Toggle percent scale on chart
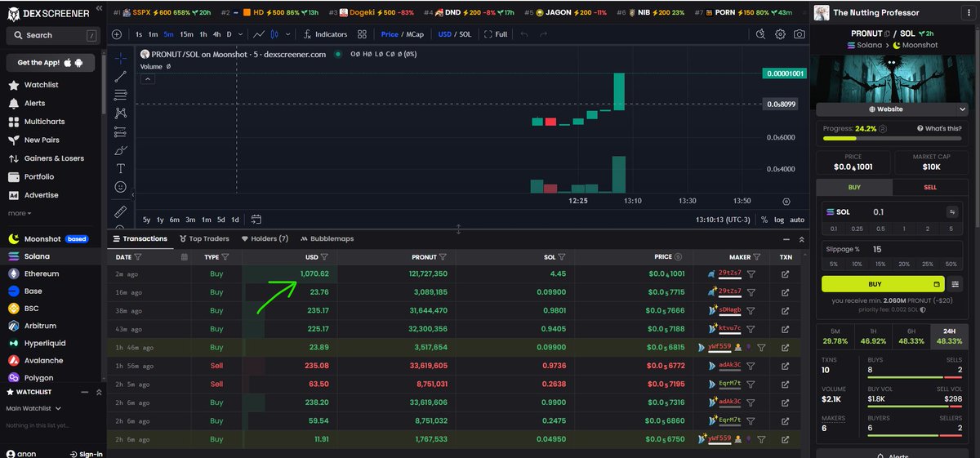The image size is (980, 458). tap(764, 220)
